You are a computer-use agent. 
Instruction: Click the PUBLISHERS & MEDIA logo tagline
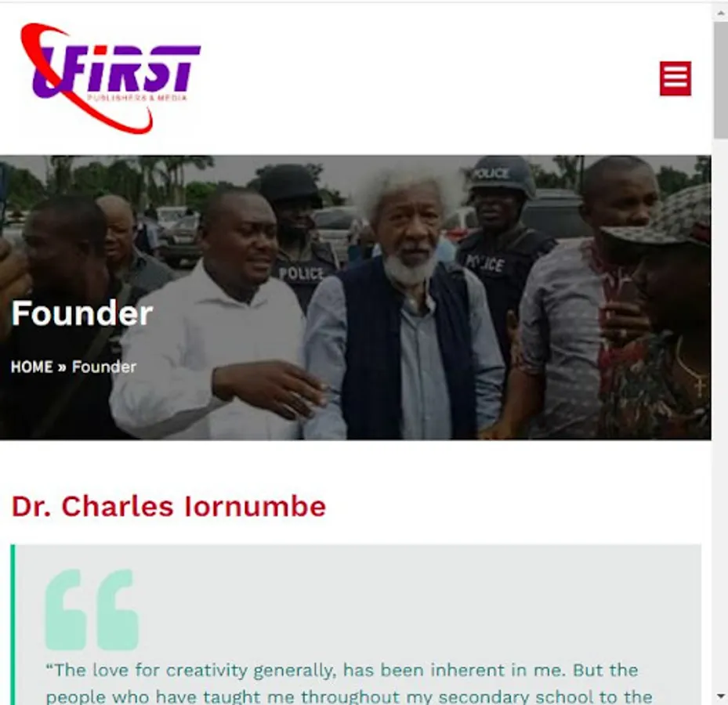(x=137, y=98)
